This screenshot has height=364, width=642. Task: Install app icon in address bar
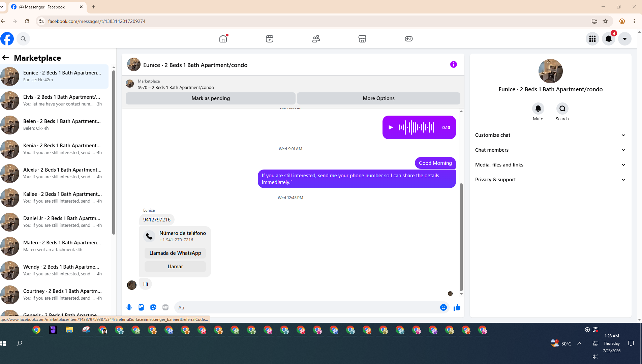click(x=594, y=21)
